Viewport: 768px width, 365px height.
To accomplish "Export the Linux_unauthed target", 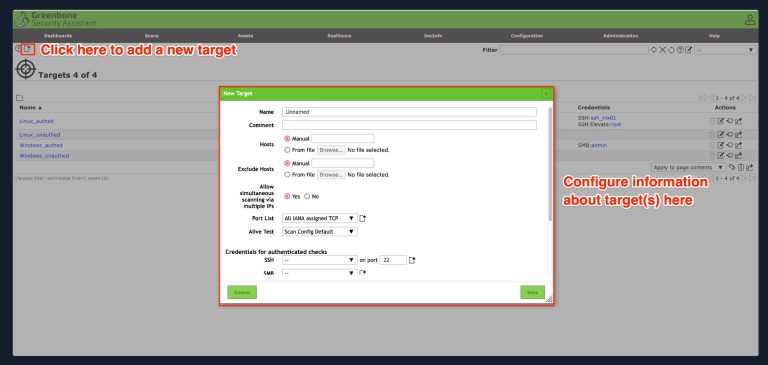I will click(739, 134).
